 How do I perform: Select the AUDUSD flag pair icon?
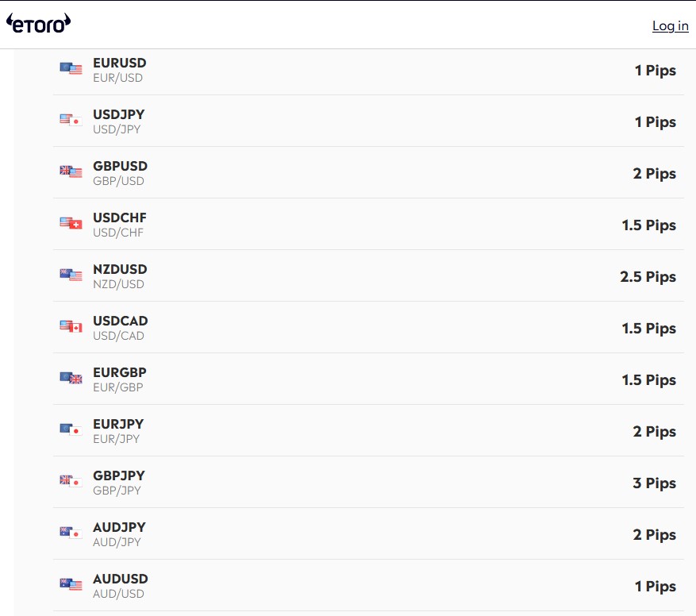pyautogui.click(x=71, y=584)
